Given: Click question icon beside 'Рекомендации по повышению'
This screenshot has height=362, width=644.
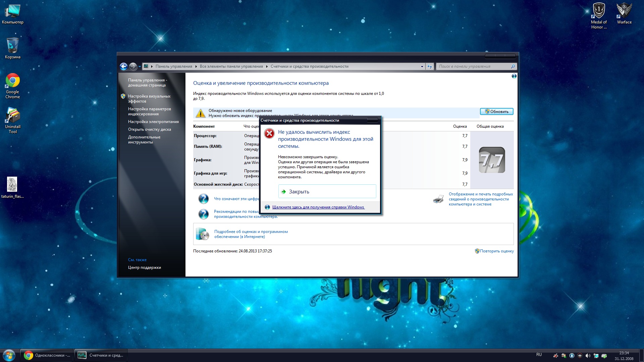Looking at the screenshot, I should [203, 214].
